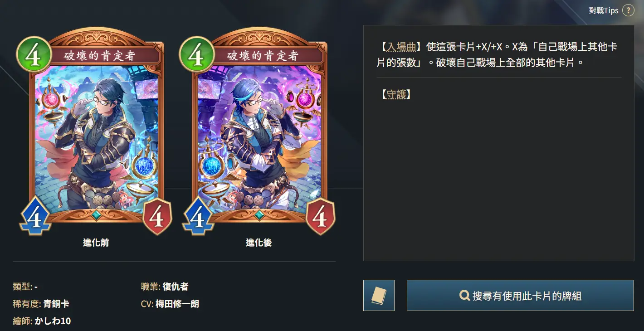Click the 進化前 label under the card
The image size is (644, 331).
(96, 243)
